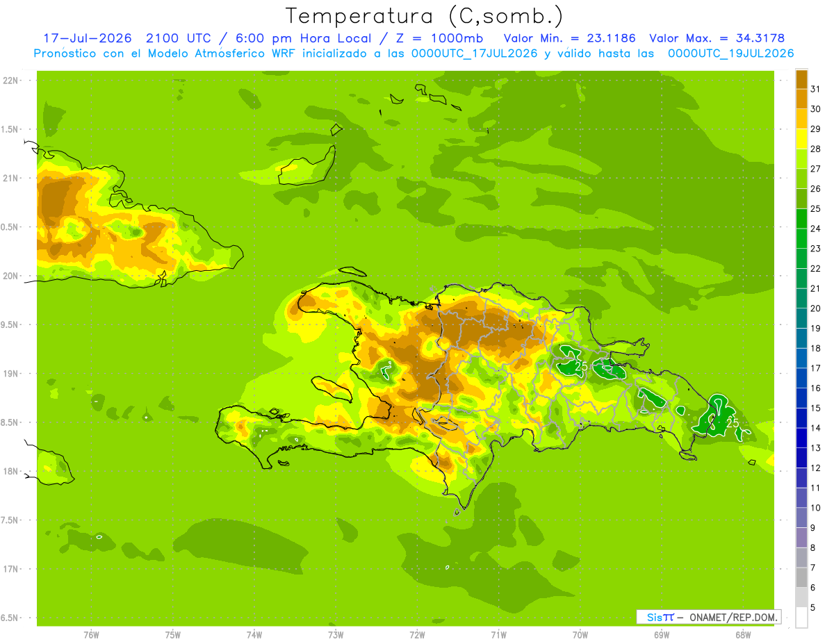Click the "10" colorbar scale label

[x=816, y=508]
